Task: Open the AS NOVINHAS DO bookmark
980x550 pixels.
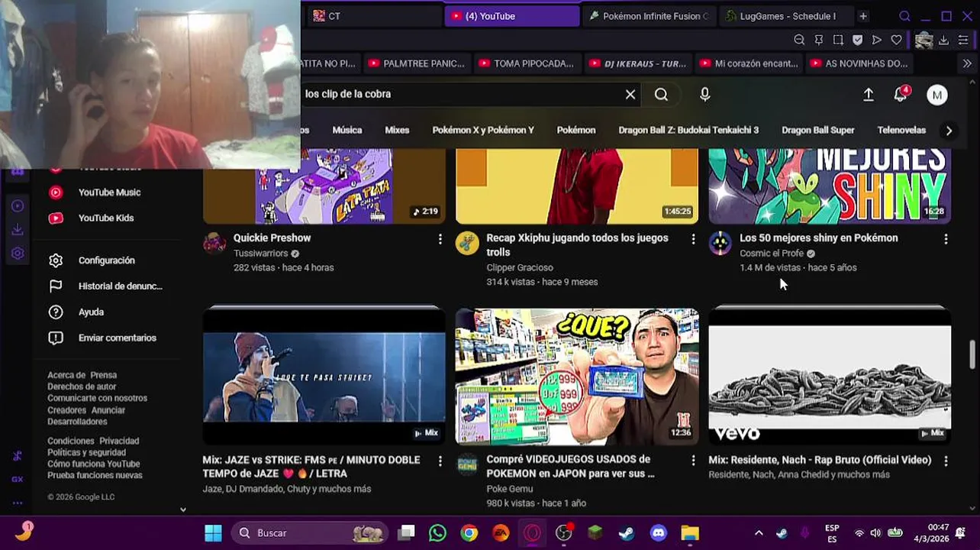Action: (x=859, y=63)
